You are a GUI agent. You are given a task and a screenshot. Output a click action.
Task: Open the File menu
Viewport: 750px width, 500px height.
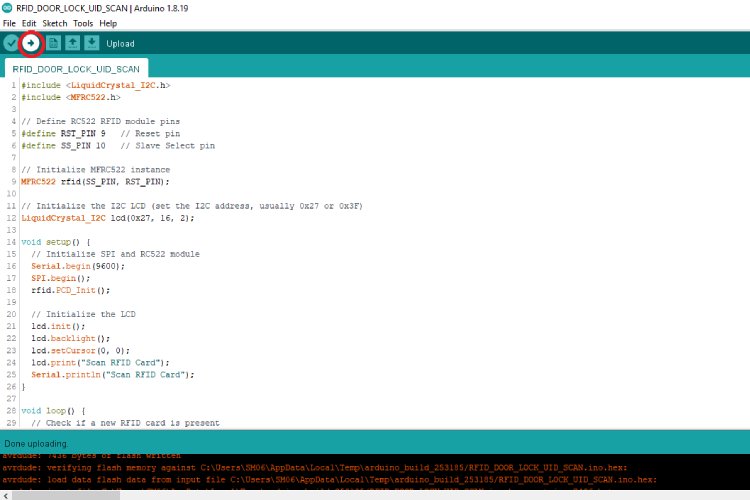tap(9, 23)
